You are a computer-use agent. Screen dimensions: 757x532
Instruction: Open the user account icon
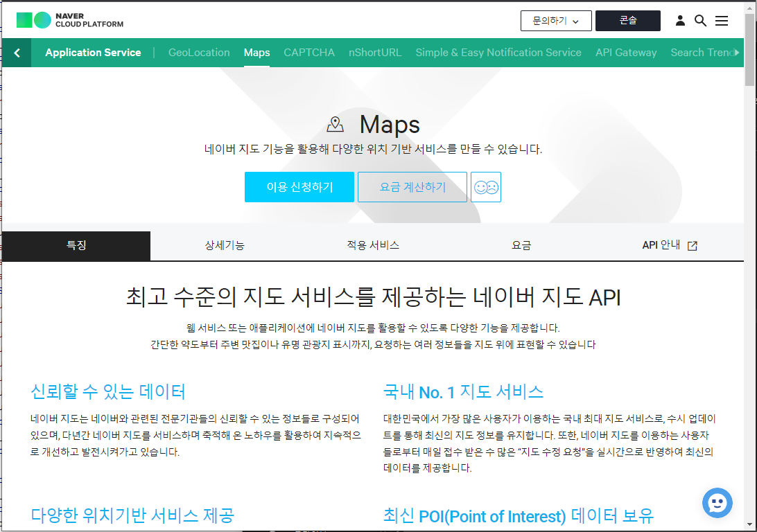pos(680,20)
